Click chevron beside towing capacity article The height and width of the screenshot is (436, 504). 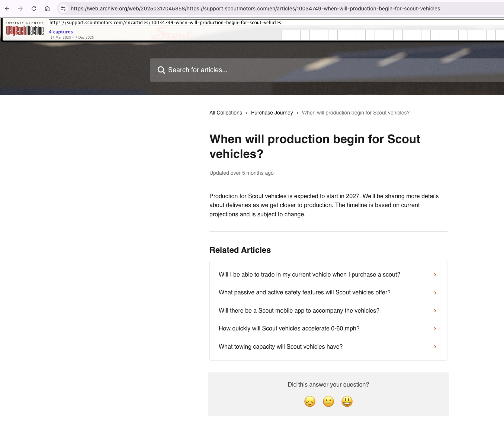point(435,347)
